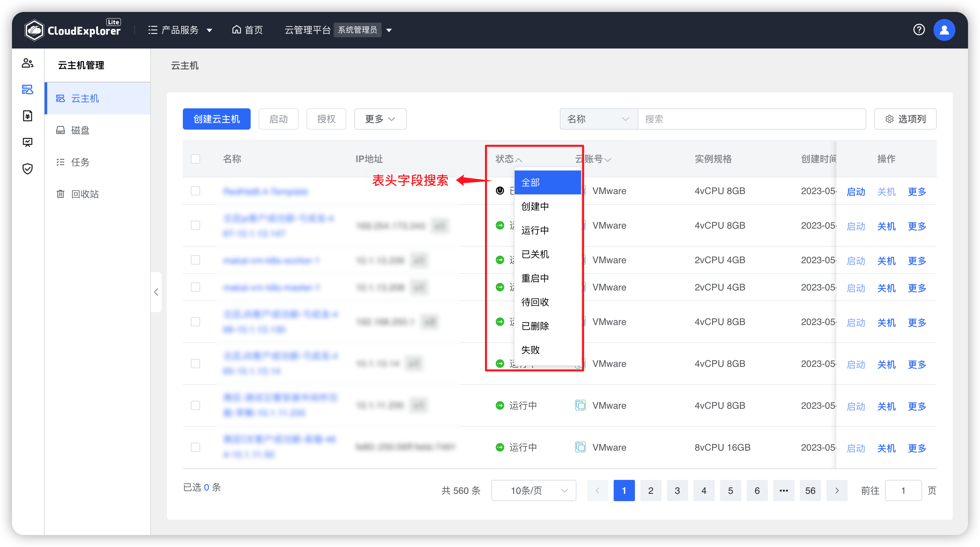Go to 首页 from top navigation

coord(248,30)
